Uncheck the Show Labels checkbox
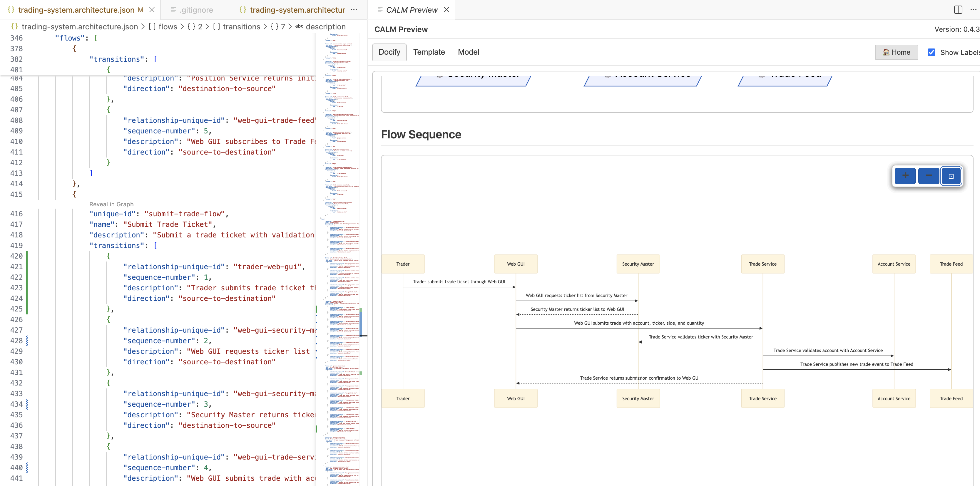The image size is (980, 486). [x=932, y=52]
